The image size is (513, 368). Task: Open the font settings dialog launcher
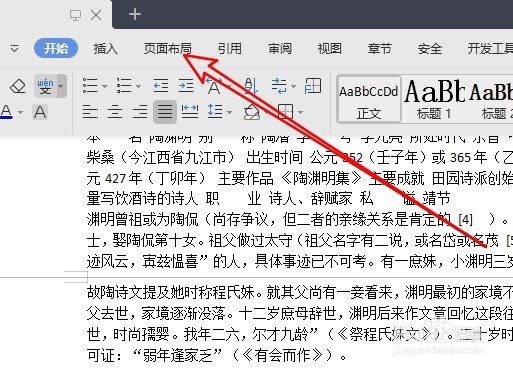click(x=65, y=129)
